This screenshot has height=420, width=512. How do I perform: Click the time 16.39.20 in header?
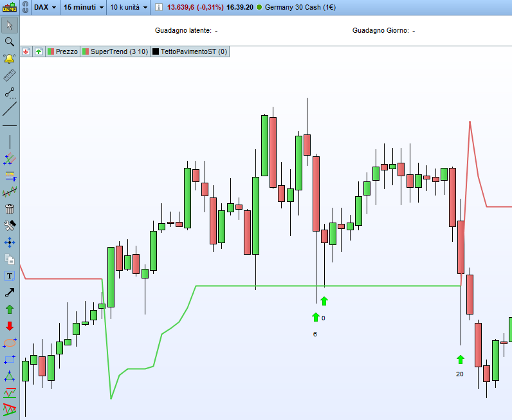click(240, 7)
